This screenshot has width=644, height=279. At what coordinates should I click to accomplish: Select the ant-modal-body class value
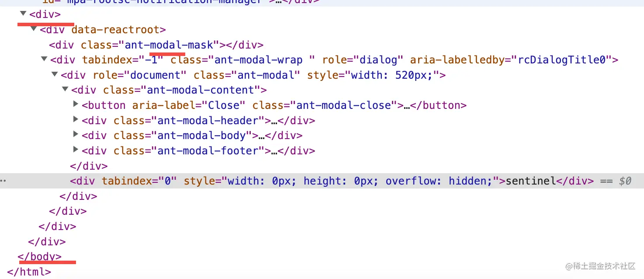pos(202,135)
